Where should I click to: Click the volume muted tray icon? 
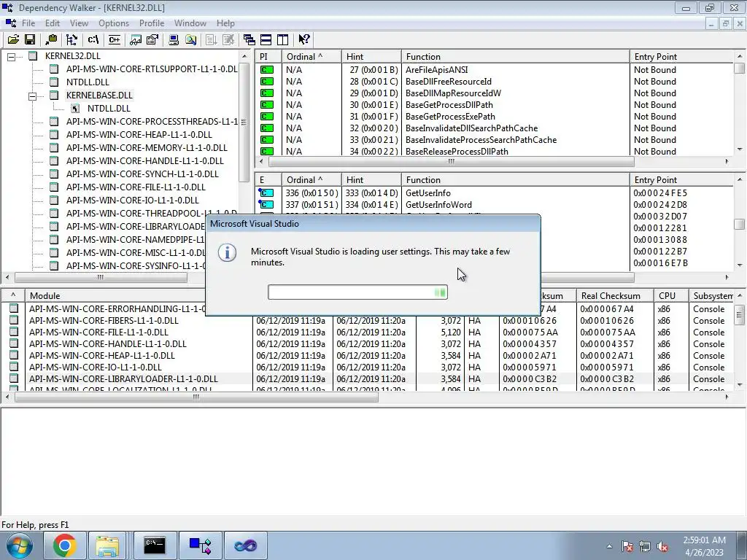(x=662, y=547)
